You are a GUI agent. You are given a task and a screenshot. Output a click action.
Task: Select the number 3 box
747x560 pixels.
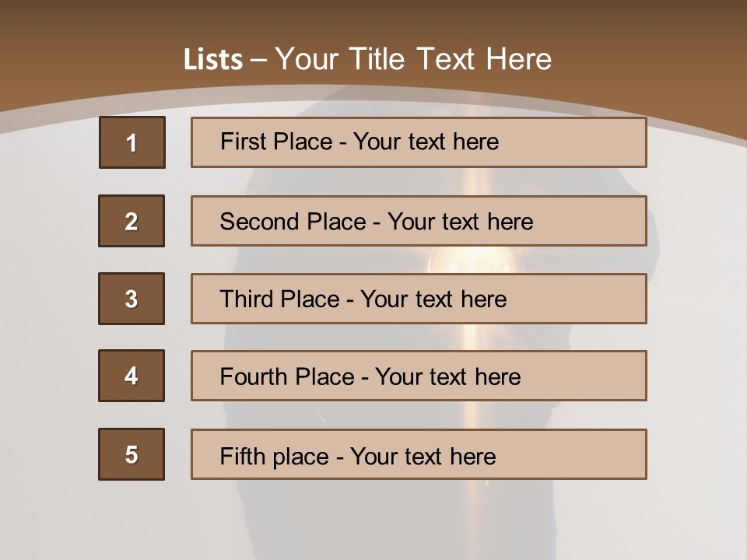click(132, 299)
